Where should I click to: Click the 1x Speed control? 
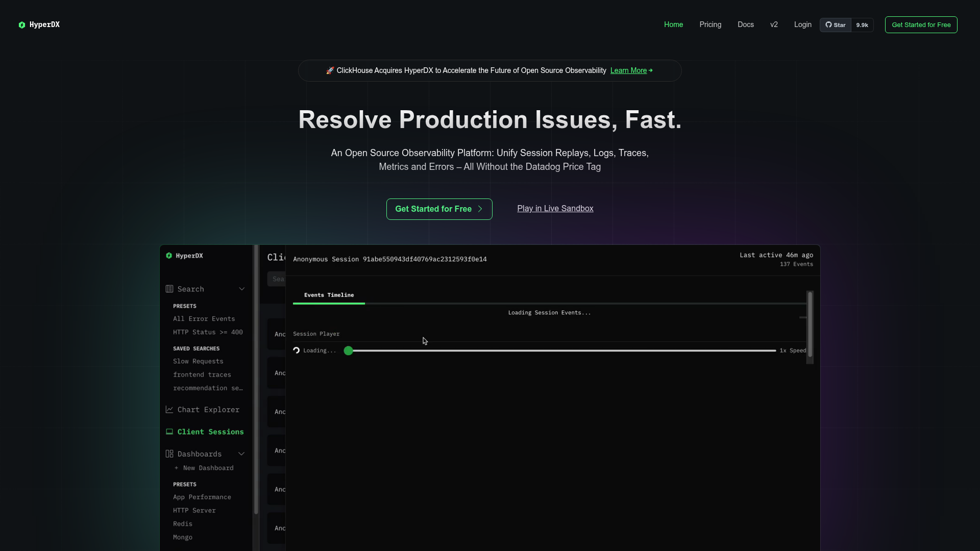click(x=793, y=350)
